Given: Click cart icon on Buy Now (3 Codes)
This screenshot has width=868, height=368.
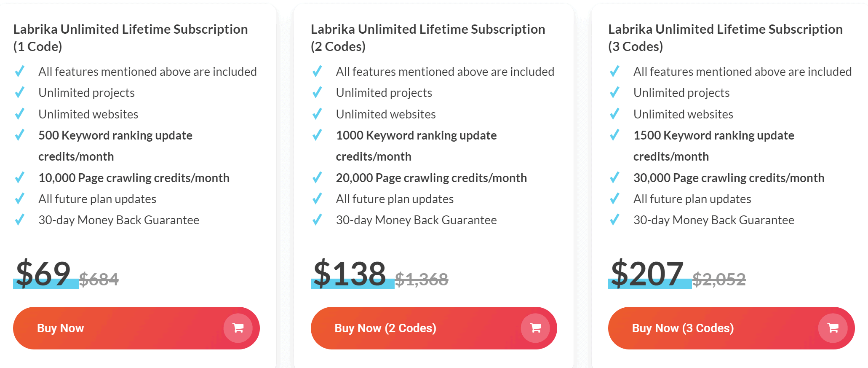Looking at the screenshot, I should tap(833, 328).
